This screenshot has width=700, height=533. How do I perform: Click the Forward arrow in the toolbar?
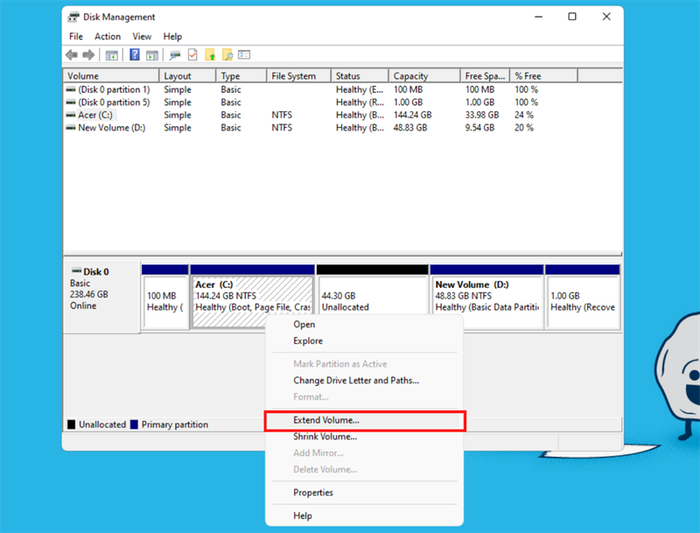(89, 55)
